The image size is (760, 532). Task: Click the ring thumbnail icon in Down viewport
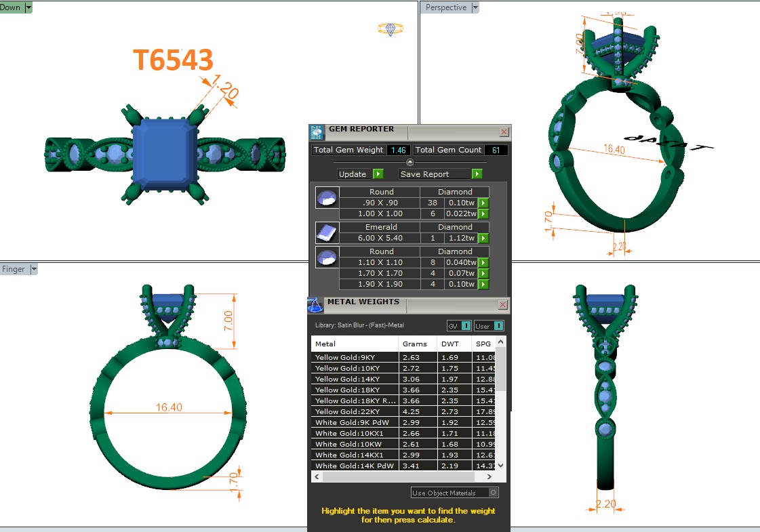coord(391,29)
